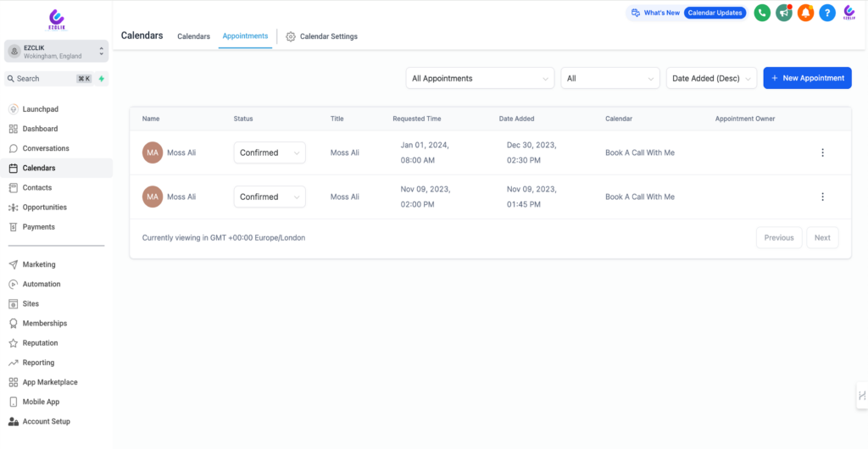Open the EZCLIK account switcher
The image size is (868, 449).
pos(56,52)
